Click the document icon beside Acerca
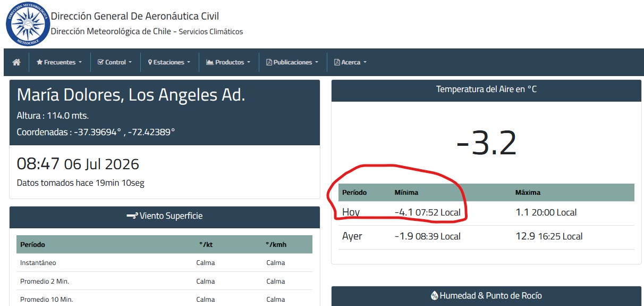644x306 pixels. click(337, 62)
